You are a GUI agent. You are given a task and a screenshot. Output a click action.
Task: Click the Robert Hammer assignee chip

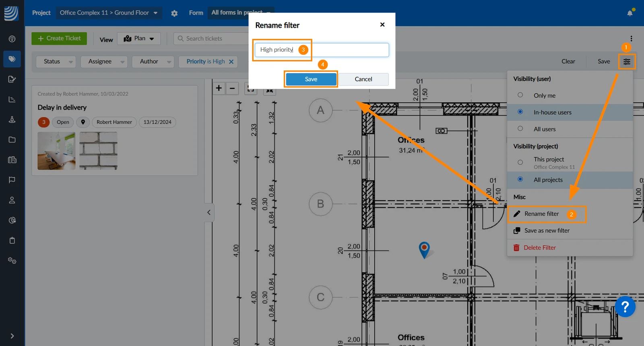[x=114, y=122]
